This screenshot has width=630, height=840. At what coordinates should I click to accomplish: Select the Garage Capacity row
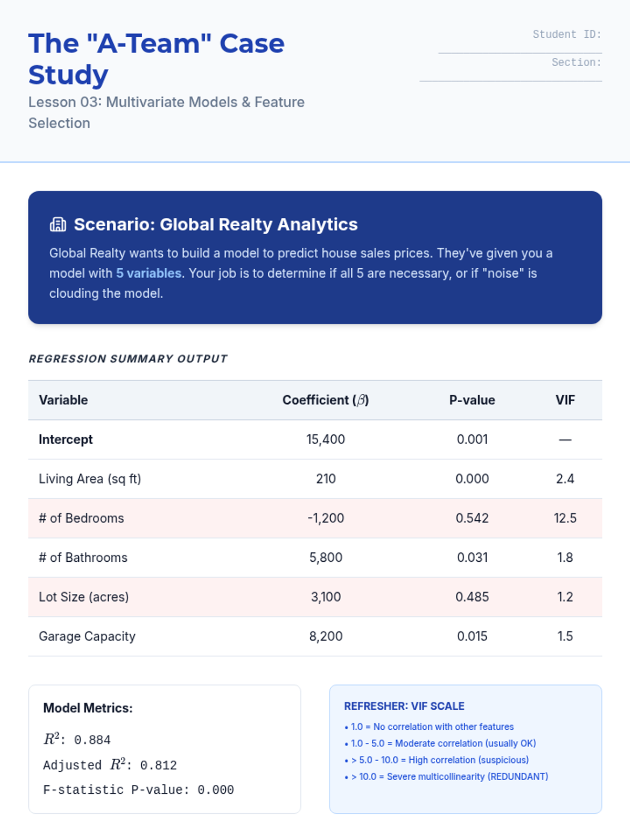(x=315, y=636)
